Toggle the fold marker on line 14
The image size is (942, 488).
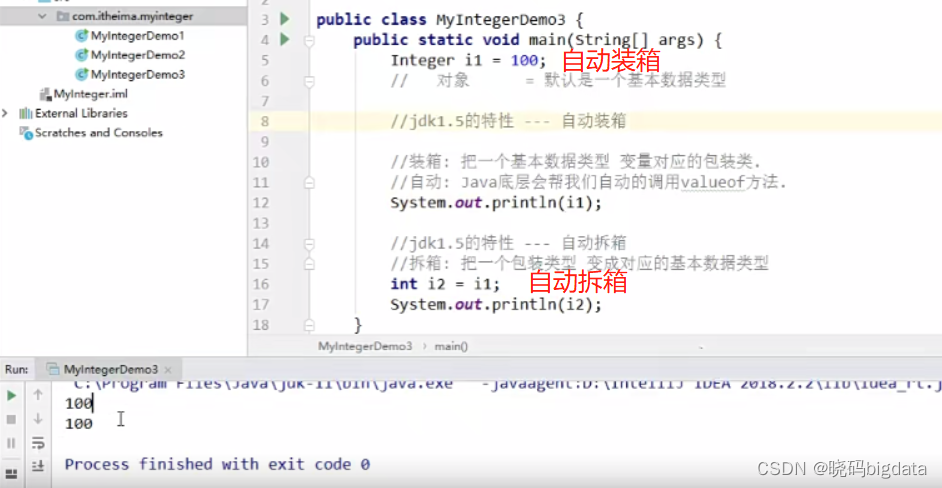pyautogui.click(x=309, y=244)
